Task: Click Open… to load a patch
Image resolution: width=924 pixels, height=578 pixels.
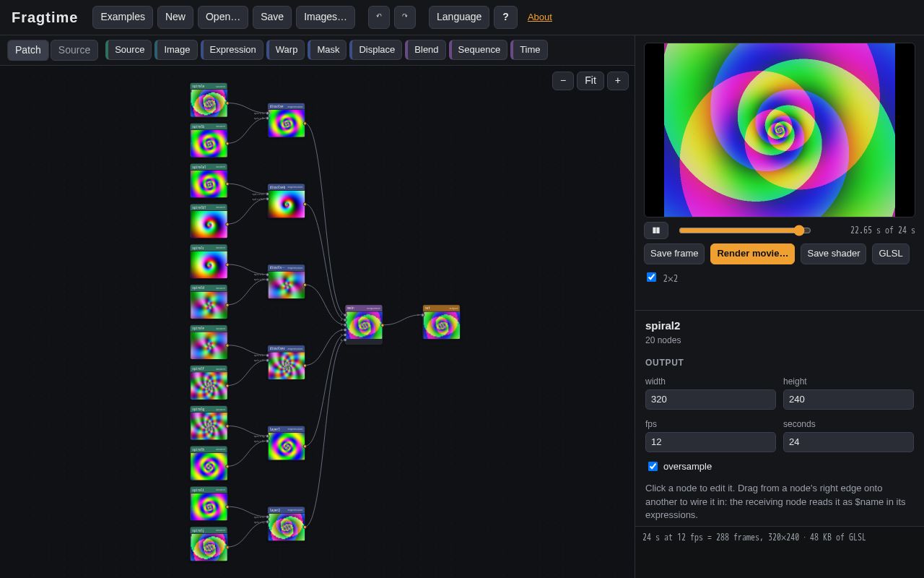Action: [x=223, y=17]
